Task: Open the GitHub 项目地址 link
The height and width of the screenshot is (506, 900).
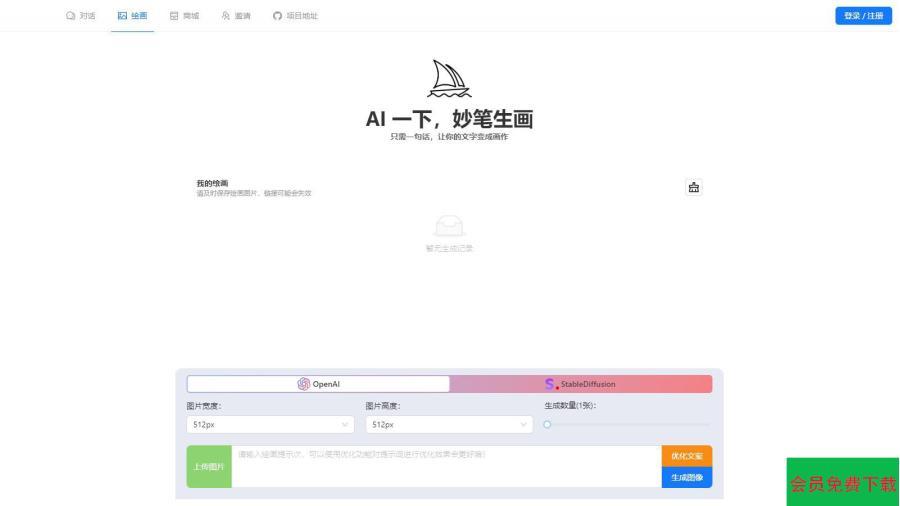Action: coord(295,16)
